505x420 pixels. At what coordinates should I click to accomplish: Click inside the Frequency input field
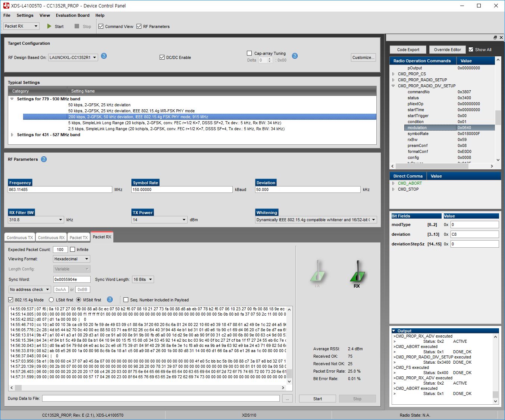[x=60, y=189]
